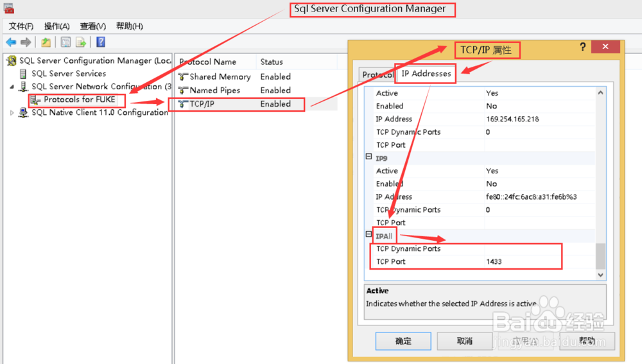Select Protocols for FUKE tree item
The image size is (642, 364).
pos(80,100)
